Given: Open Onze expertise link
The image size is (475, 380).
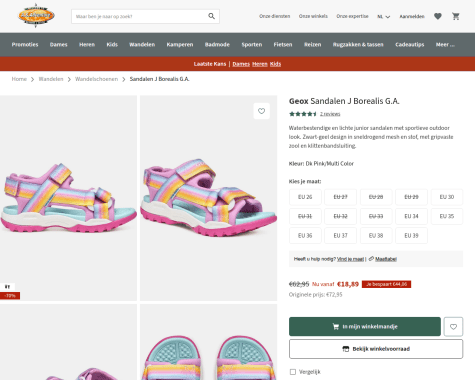Looking at the screenshot, I should pyautogui.click(x=352, y=16).
